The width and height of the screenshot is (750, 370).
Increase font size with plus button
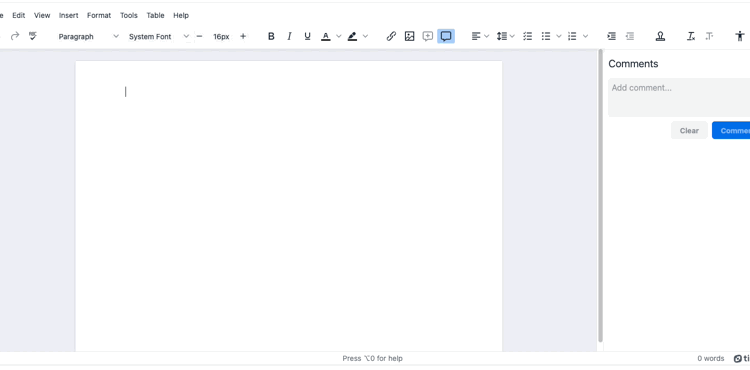tap(243, 36)
